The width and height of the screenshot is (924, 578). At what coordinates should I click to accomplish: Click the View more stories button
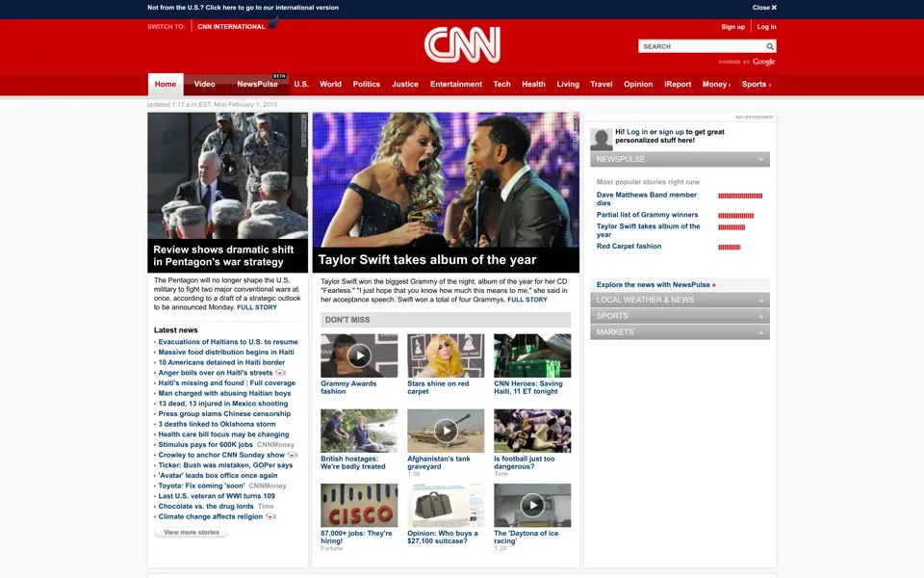191,533
